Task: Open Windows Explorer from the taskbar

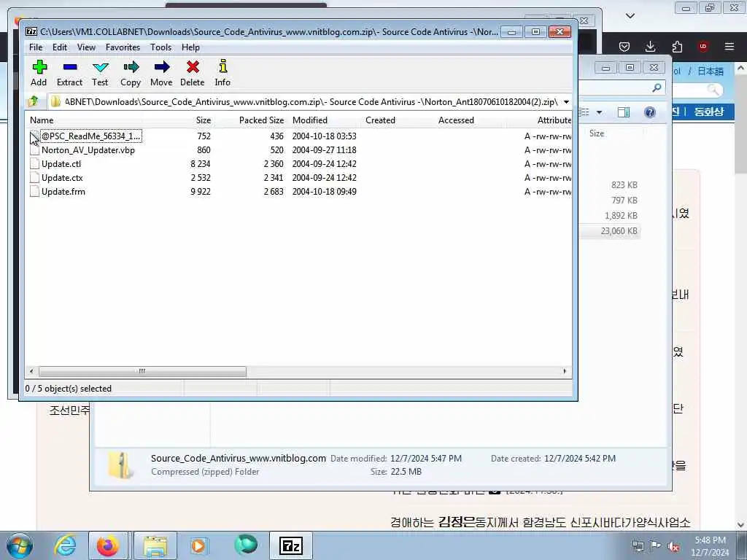Action: point(155,545)
